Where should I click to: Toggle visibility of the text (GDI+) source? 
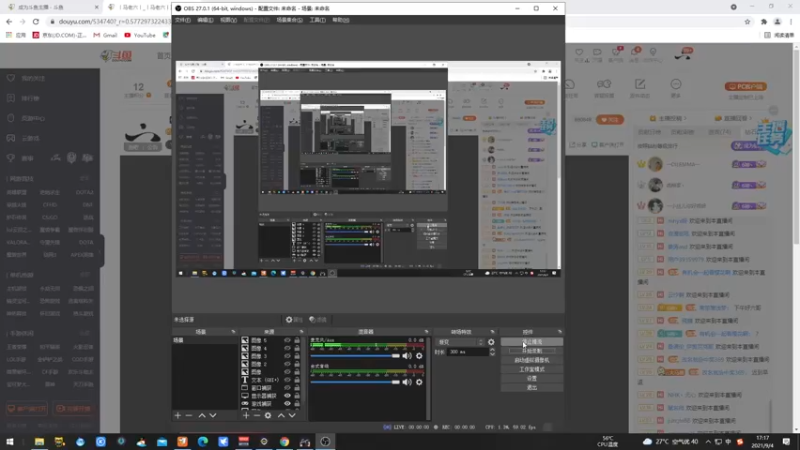(287, 380)
